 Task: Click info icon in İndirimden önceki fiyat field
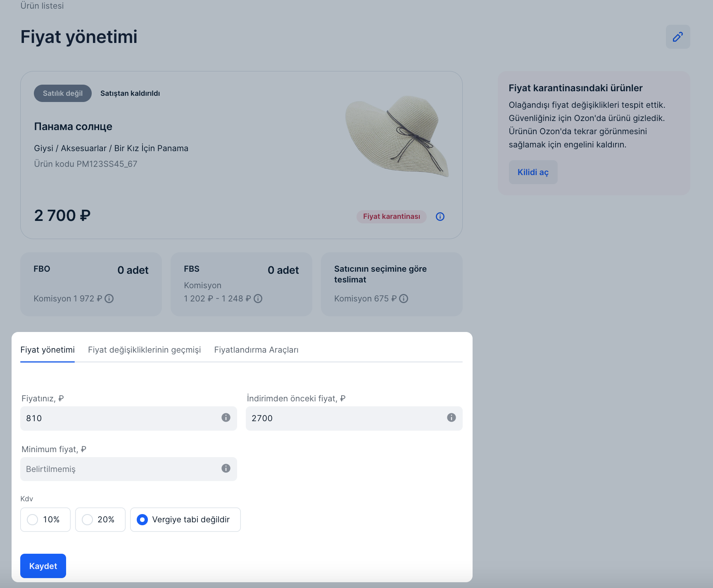(452, 417)
